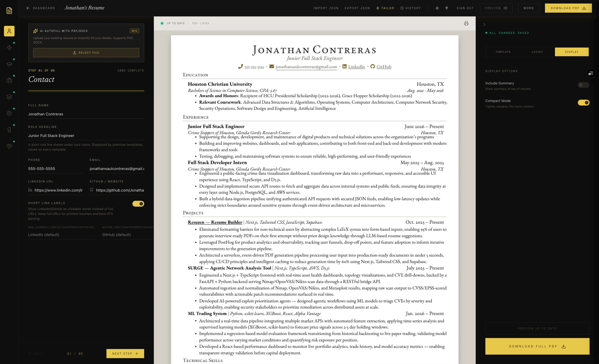Switch to the Layout tab

click(x=537, y=52)
